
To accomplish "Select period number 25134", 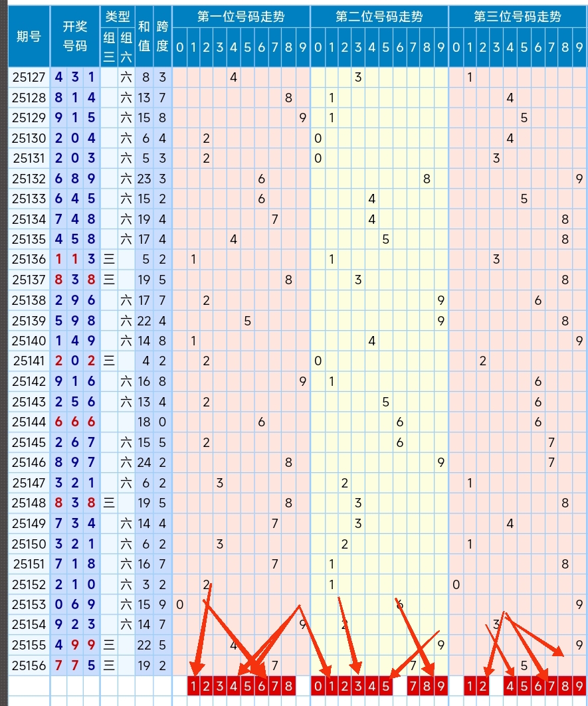I will [29, 219].
